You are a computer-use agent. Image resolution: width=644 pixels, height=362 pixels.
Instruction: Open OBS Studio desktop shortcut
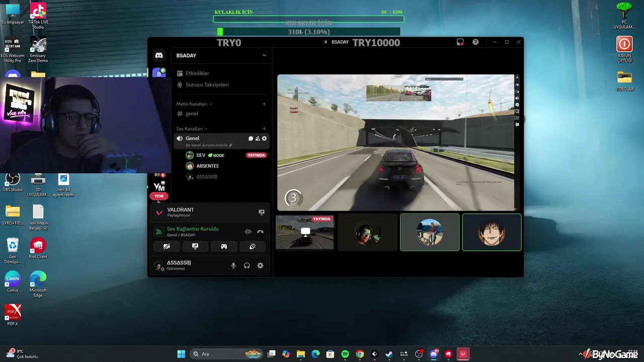(13, 182)
